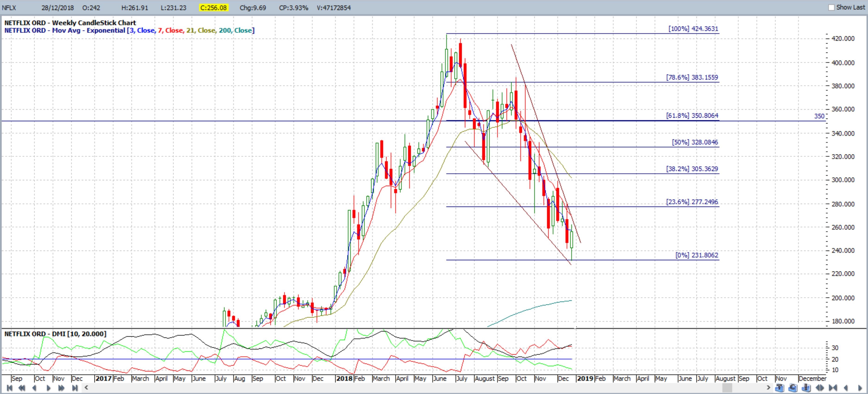
Task: Jump to the first bar with the skip-to-start icon
Action: (9, 388)
